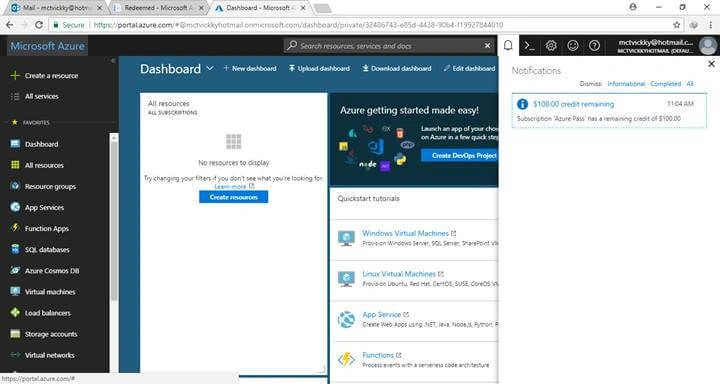Viewport: 720px width, 384px height.
Task: Bookmark this page with the star
Action: click(676, 25)
